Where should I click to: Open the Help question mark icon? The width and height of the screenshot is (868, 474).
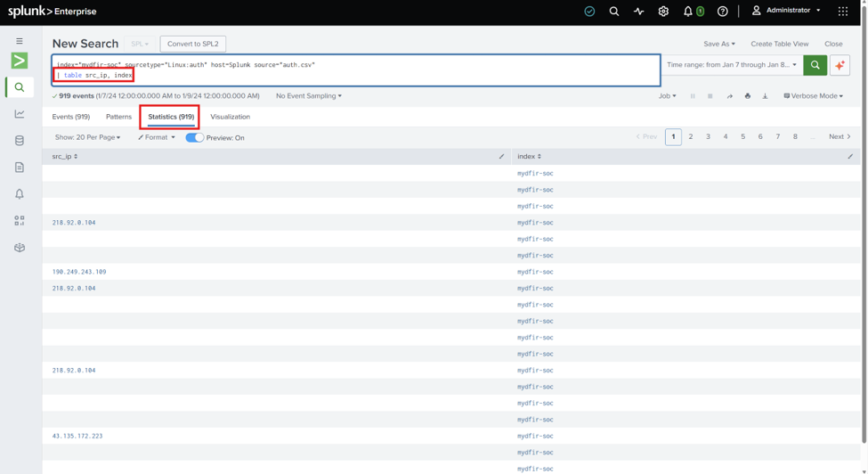(x=722, y=11)
